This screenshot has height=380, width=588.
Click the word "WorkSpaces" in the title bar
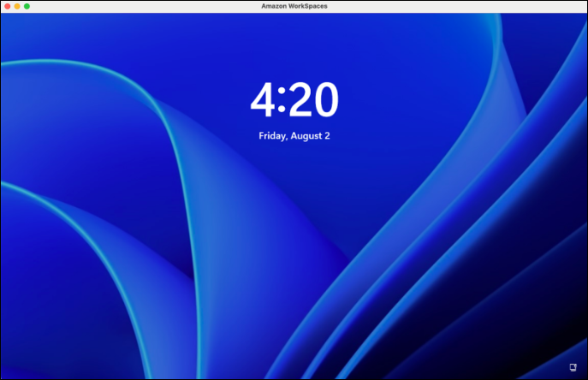pos(309,6)
